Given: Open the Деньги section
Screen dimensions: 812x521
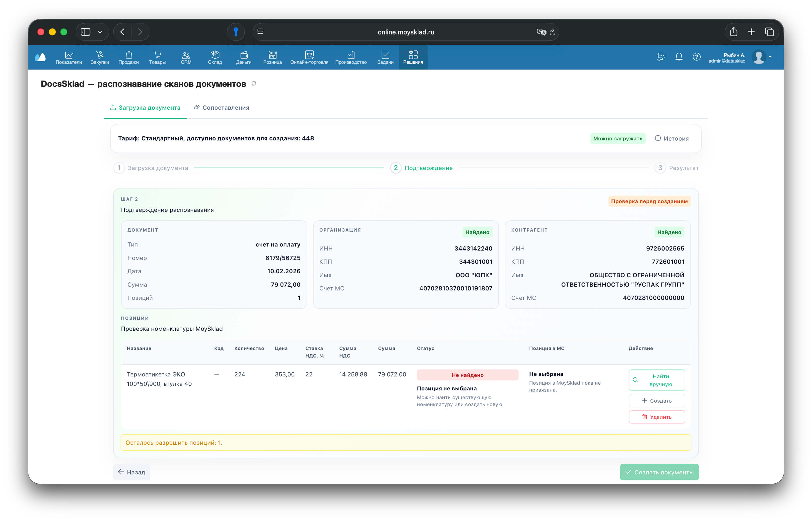Looking at the screenshot, I should [243, 57].
